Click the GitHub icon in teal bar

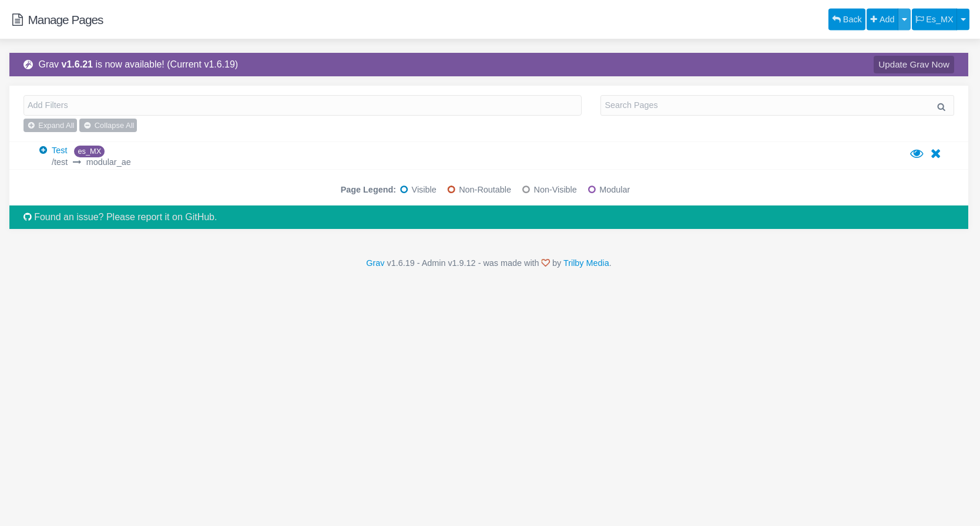[28, 217]
